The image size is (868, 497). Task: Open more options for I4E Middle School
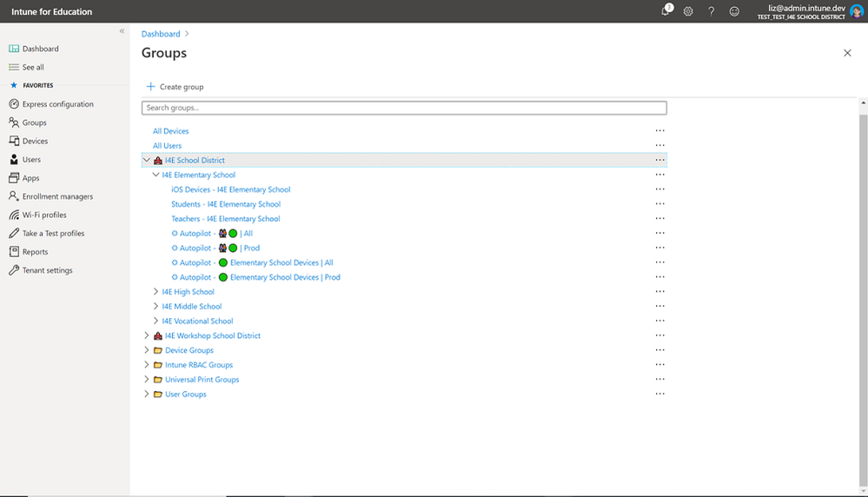(x=659, y=306)
